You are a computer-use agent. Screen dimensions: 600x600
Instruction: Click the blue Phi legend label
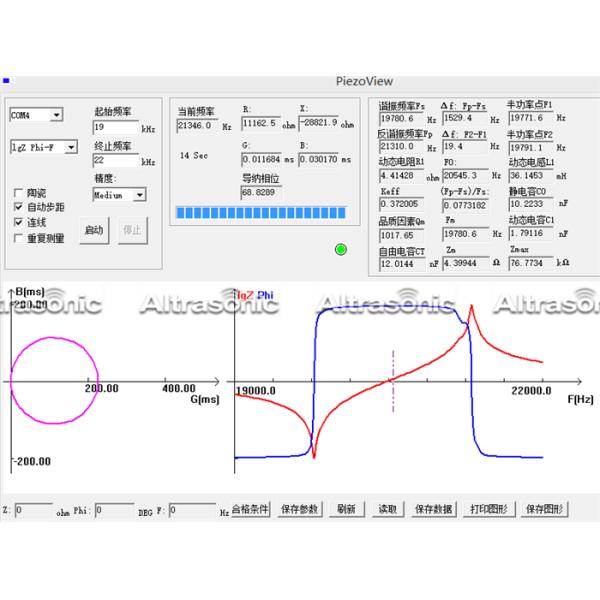coord(265,295)
